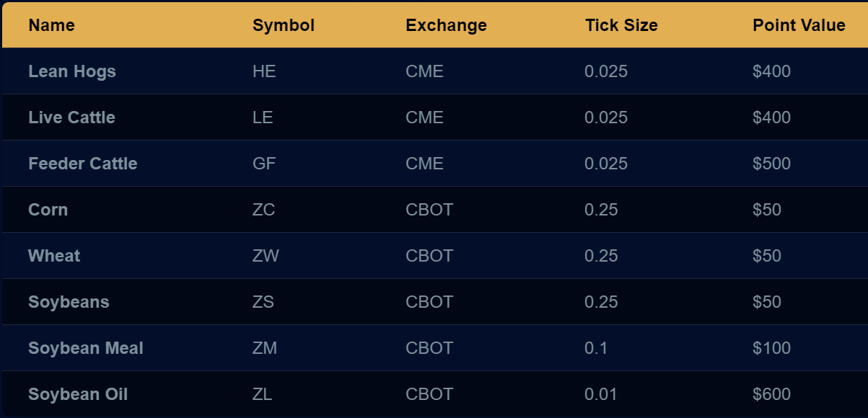Click the Name column header

(x=51, y=25)
